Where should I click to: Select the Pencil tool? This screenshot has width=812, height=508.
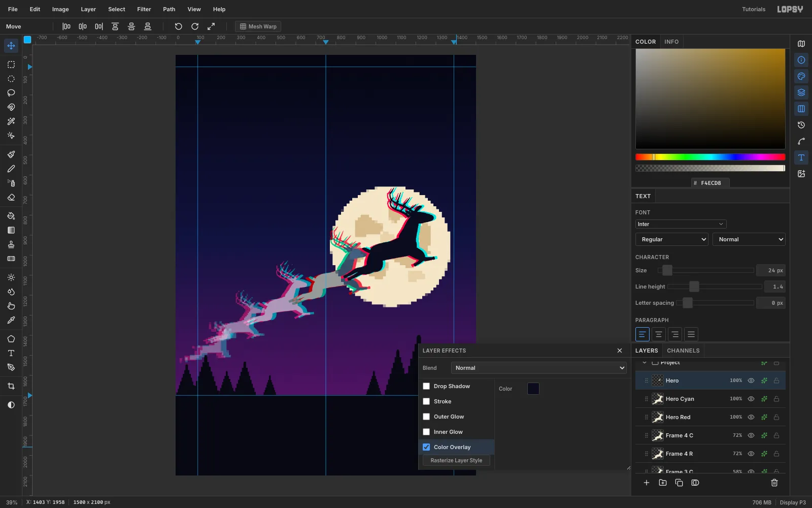(x=11, y=169)
